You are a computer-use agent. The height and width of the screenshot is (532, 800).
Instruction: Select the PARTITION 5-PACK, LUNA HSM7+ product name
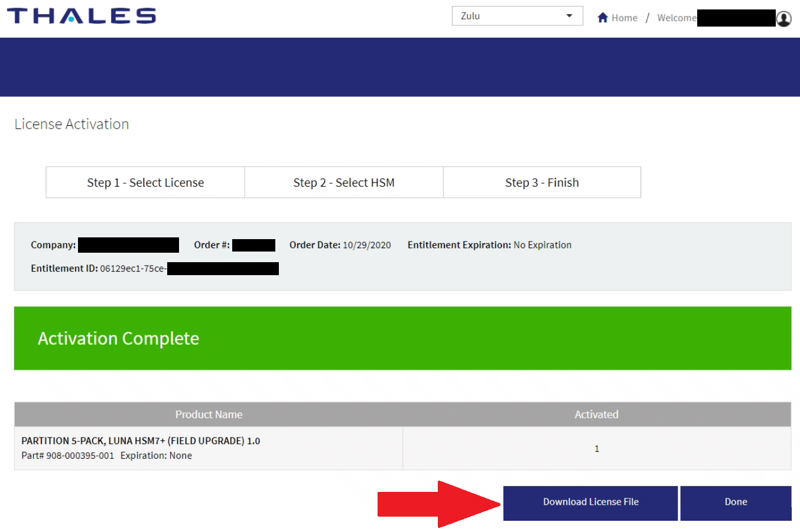141,441
